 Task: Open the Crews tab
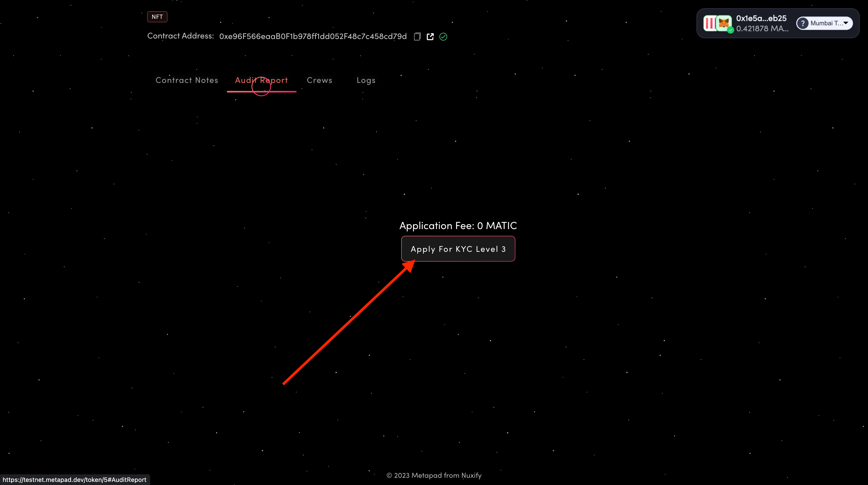point(319,80)
